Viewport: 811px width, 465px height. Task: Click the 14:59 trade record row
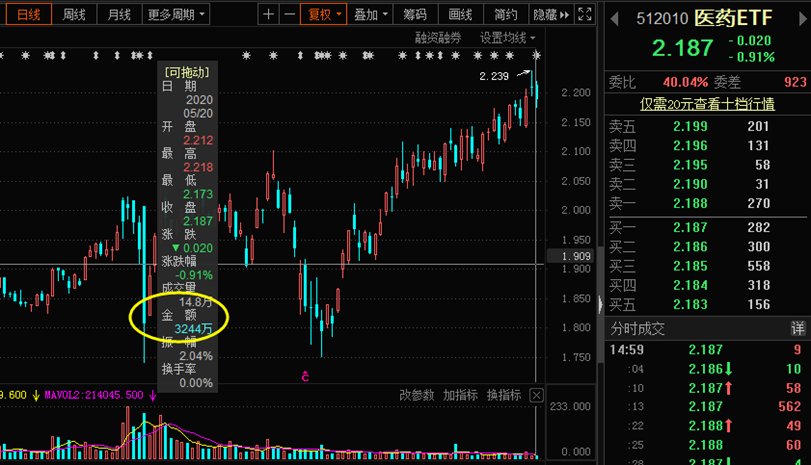click(705, 350)
